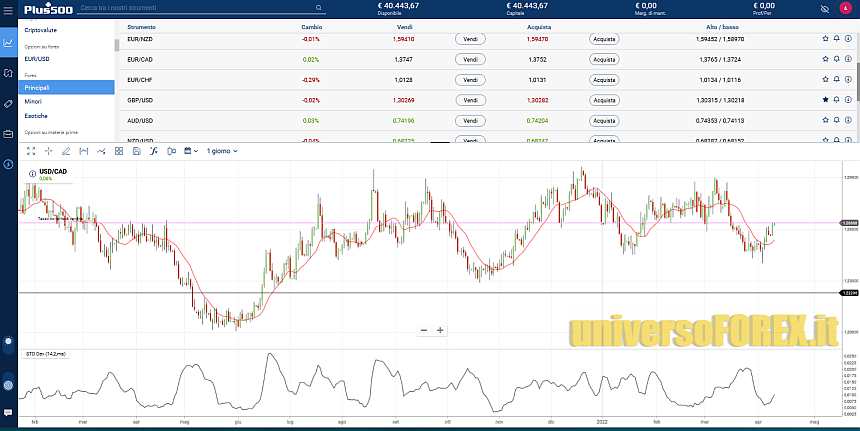Screen dimensions: 860x431
Task: Expand the calendar date range dropdown
Action: click(x=191, y=151)
